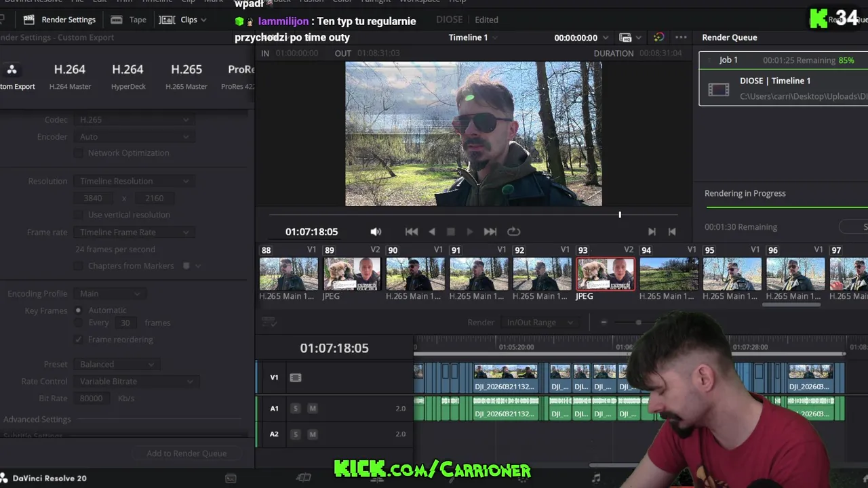The width and height of the screenshot is (868, 488).
Task: Select clip thumbnail 91
Action: (x=479, y=274)
